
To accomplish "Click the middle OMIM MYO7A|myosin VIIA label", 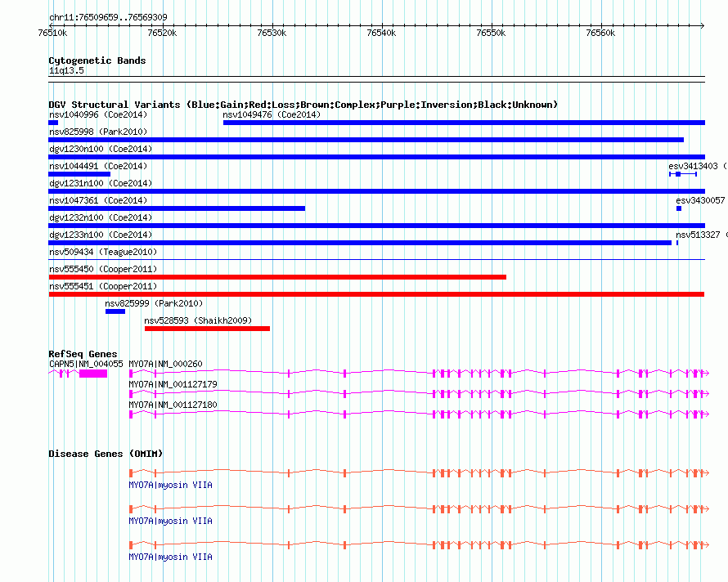I will click(170, 522).
